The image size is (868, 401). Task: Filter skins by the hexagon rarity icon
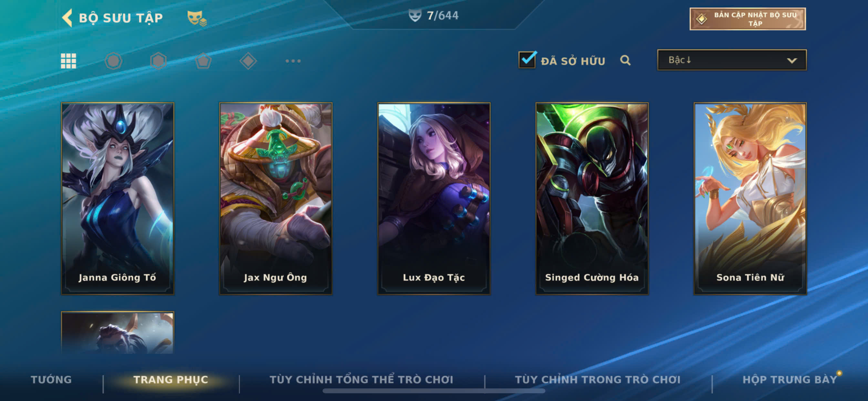click(158, 61)
